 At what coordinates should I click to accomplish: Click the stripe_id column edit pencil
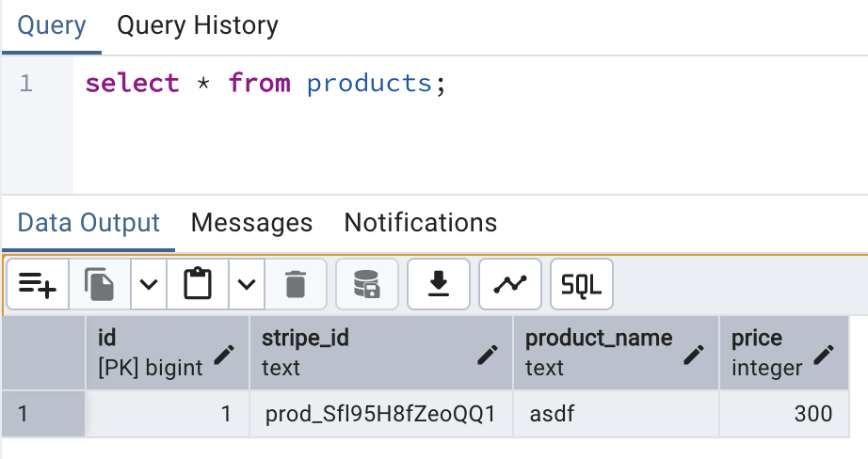coord(488,354)
